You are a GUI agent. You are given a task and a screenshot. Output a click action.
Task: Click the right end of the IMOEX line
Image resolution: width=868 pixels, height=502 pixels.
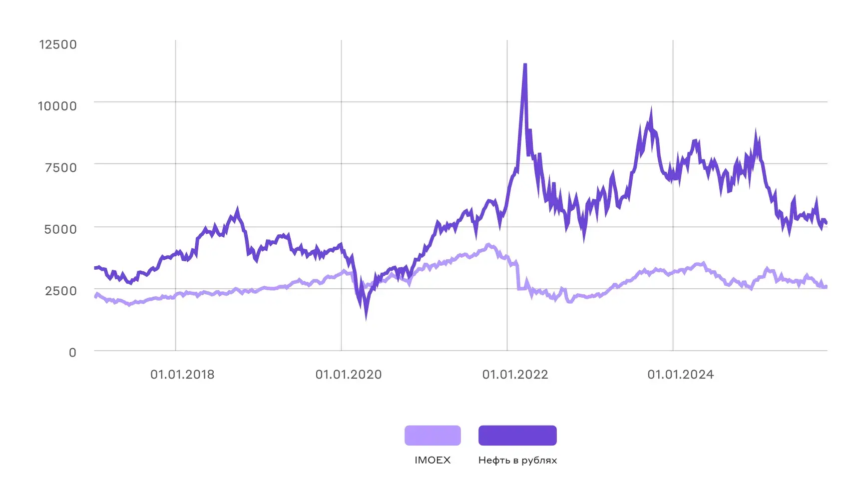(x=826, y=287)
